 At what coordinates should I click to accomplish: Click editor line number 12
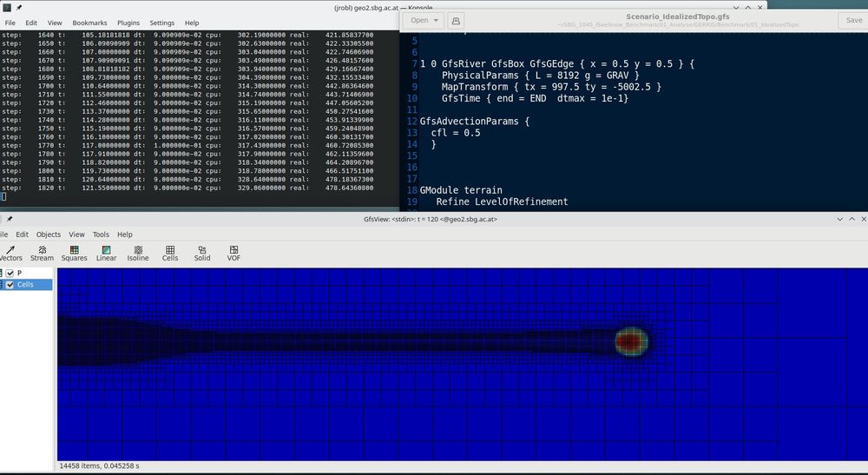[x=411, y=122]
